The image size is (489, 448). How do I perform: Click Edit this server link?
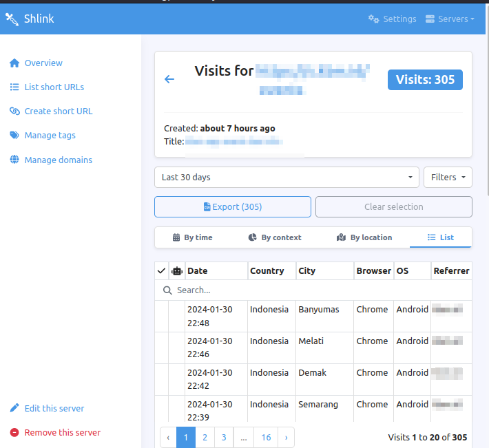[54, 408]
